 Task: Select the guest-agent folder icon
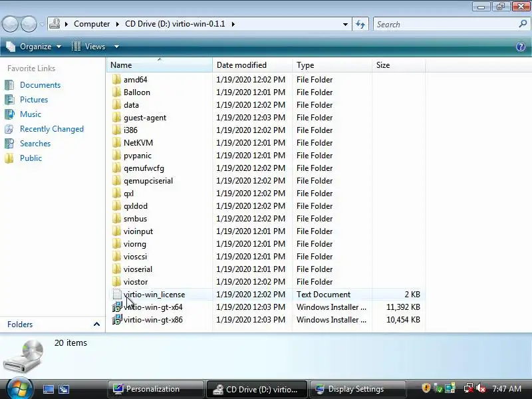click(x=117, y=118)
